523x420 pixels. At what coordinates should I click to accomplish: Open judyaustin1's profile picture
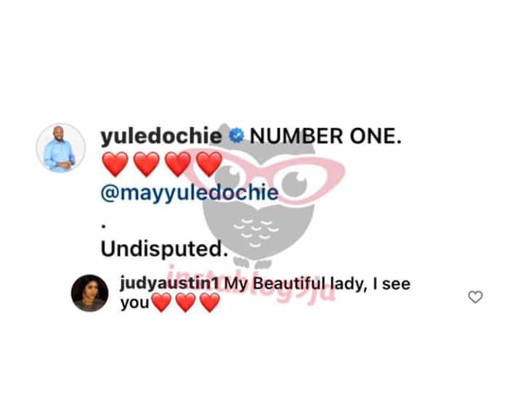90,293
